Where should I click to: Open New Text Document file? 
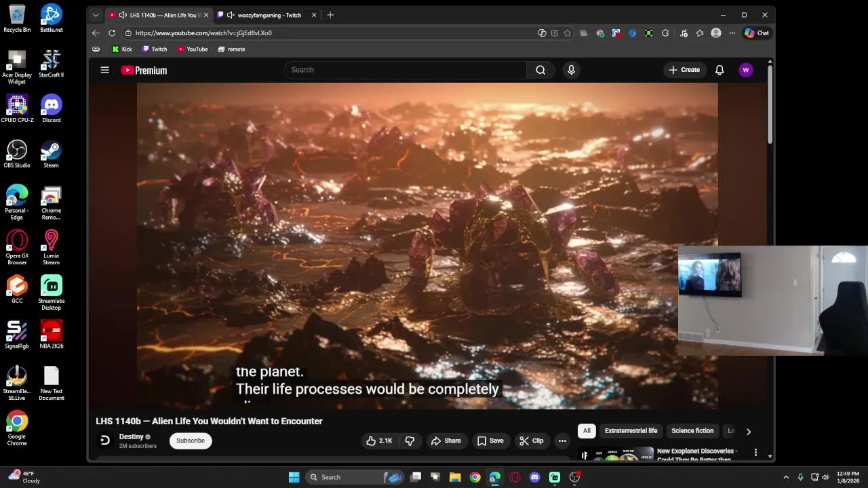[x=52, y=384]
